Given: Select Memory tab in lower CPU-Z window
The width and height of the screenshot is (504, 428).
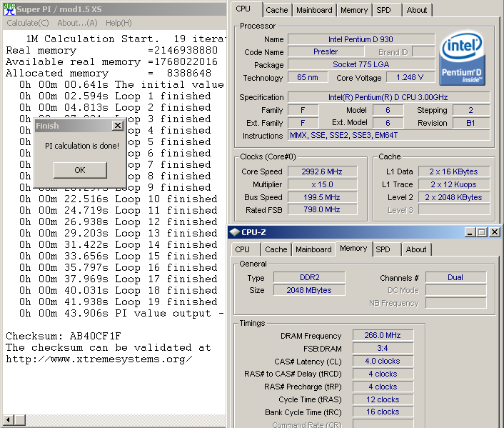Looking at the screenshot, I should [x=353, y=249].
